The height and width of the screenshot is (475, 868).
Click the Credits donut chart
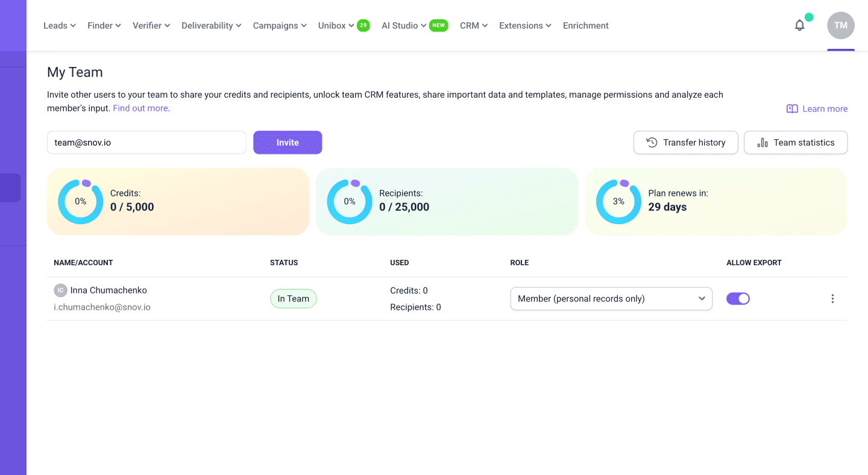[x=81, y=201]
